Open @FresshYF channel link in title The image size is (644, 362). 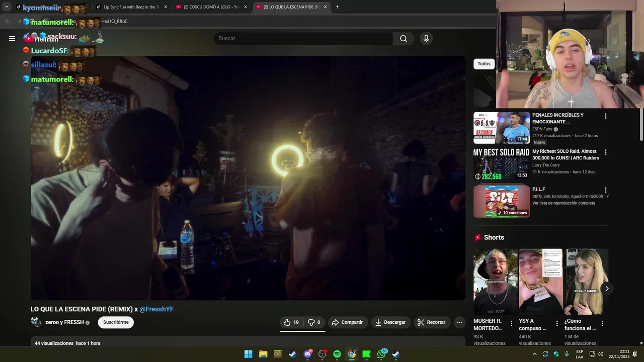[x=156, y=309]
